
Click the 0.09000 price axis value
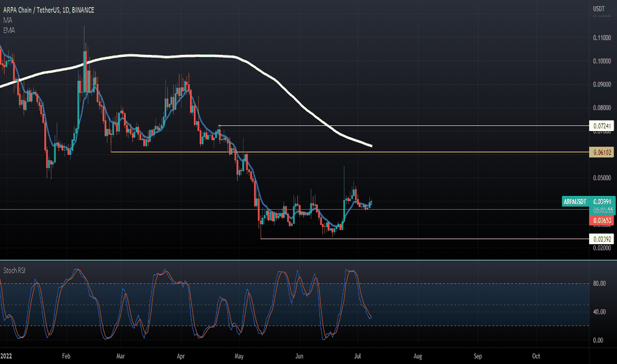point(602,84)
